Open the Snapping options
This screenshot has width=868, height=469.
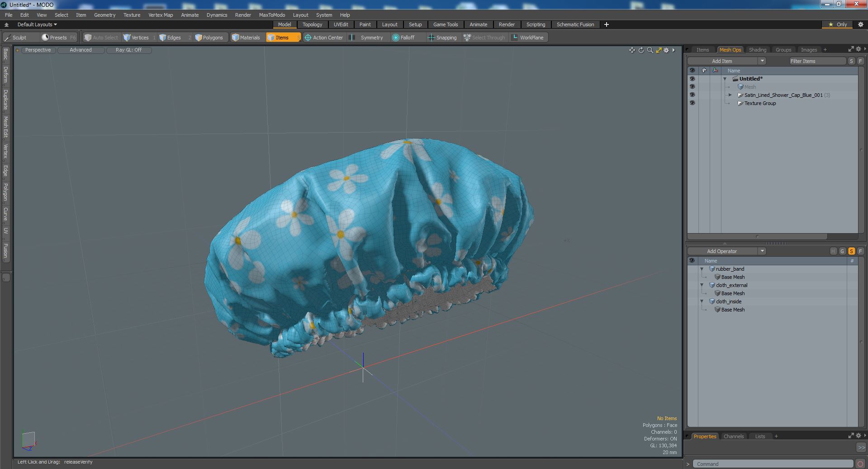[442, 38]
